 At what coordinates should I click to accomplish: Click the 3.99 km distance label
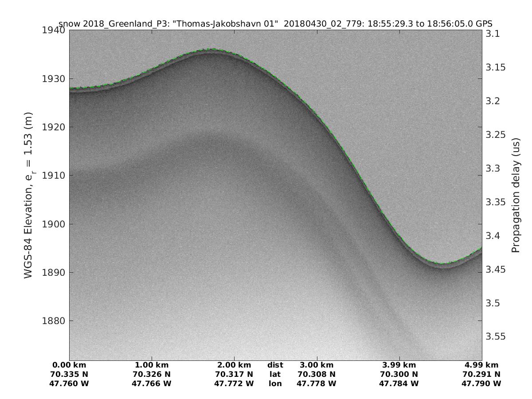click(x=399, y=365)
